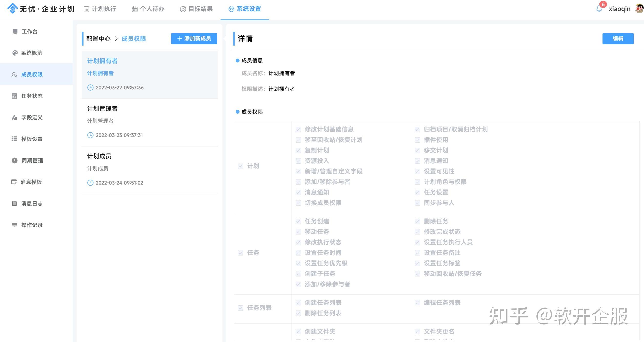Click the notification bell icon

click(599, 9)
